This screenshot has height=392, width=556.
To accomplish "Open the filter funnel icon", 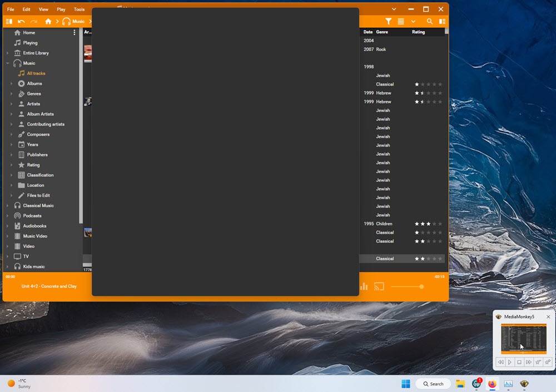I will [389, 22].
